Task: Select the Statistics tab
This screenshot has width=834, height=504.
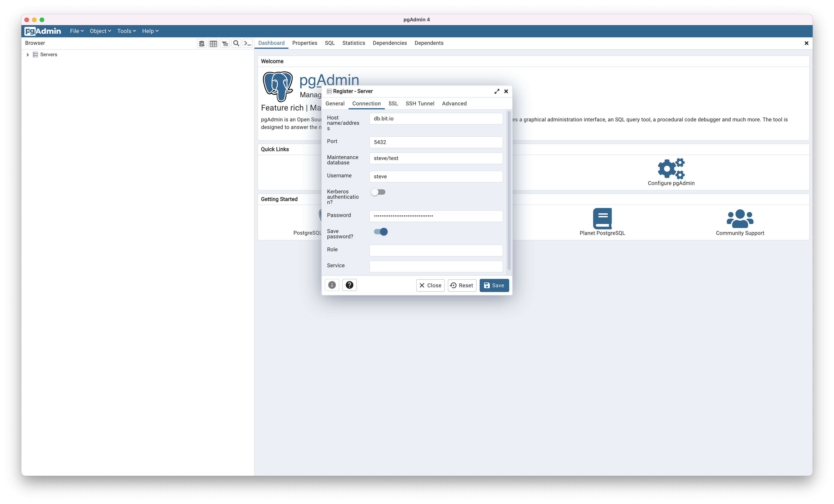Action: pos(353,43)
